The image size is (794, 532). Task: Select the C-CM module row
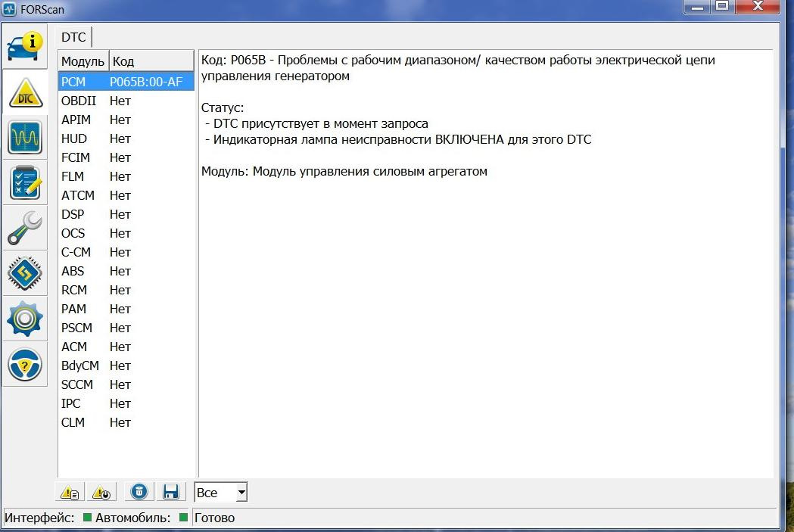pyautogui.click(x=126, y=252)
